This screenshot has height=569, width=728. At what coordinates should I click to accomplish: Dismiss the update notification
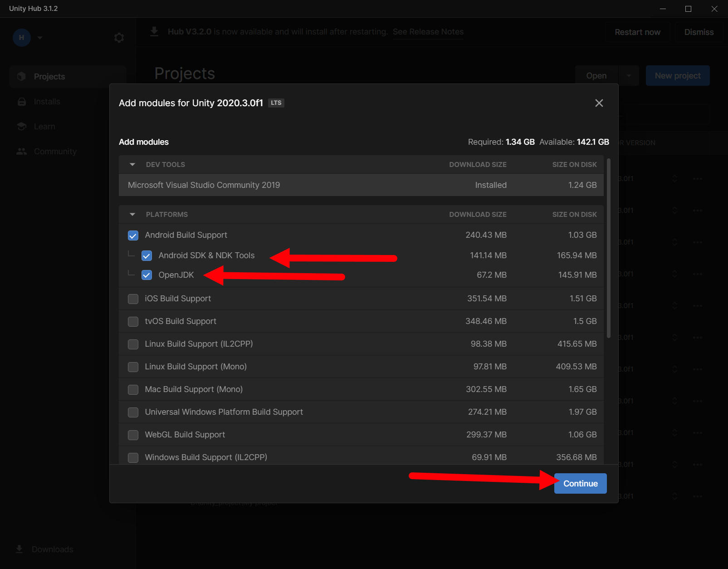click(x=699, y=32)
